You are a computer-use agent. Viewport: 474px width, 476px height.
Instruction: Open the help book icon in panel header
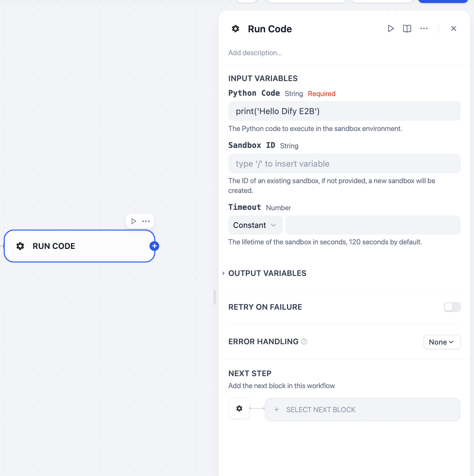pyautogui.click(x=407, y=29)
